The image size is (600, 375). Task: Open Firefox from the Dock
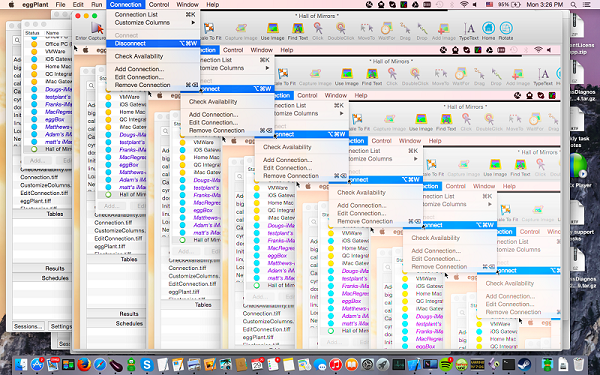pyautogui.click(x=84, y=365)
